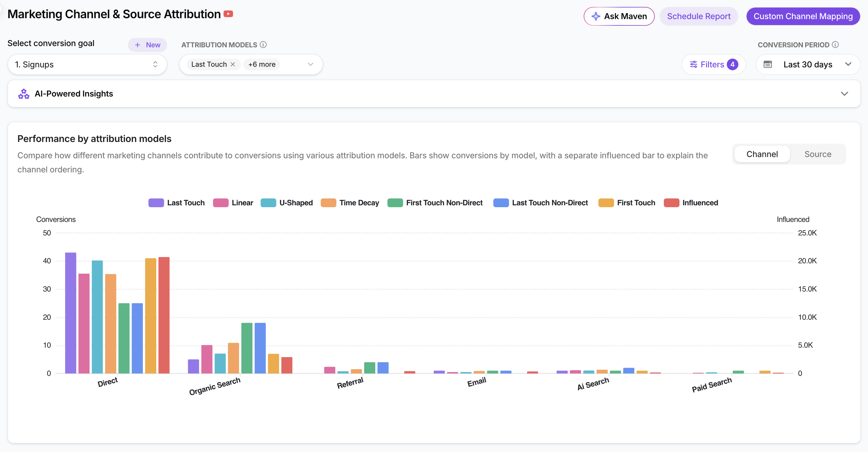Toggle Time Decay legend series
The height and width of the screenshot is (452, 868).
coord(350,203)
